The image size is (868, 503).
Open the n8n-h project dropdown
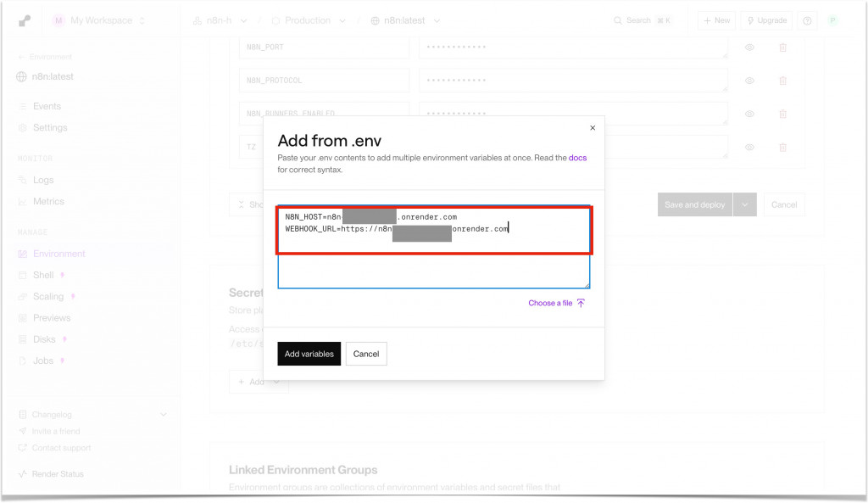pos(220,20)
